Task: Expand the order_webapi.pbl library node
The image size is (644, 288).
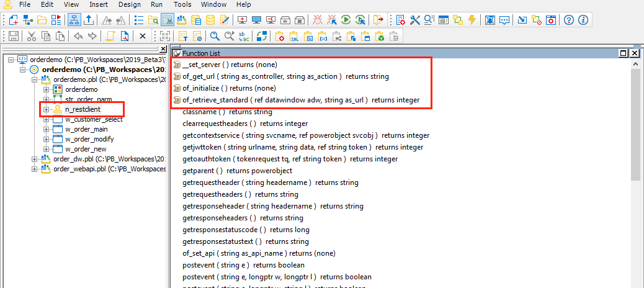Action: tap(35, 169)
